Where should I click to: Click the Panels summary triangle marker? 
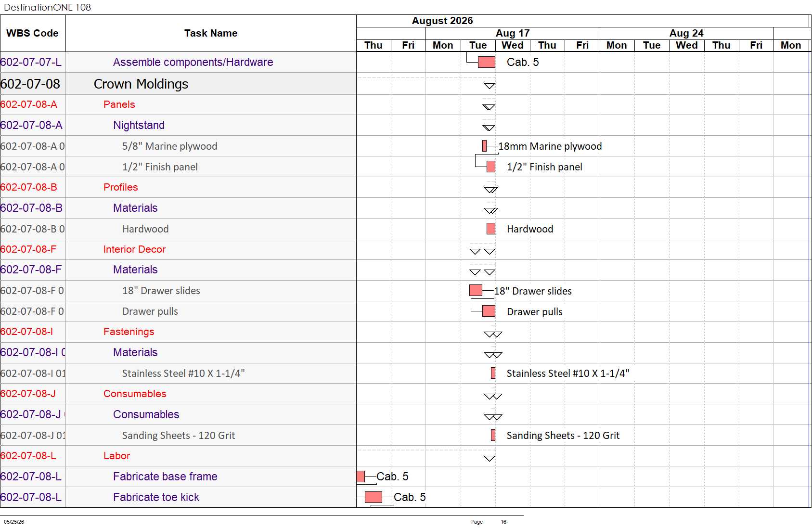coord(489,107)
